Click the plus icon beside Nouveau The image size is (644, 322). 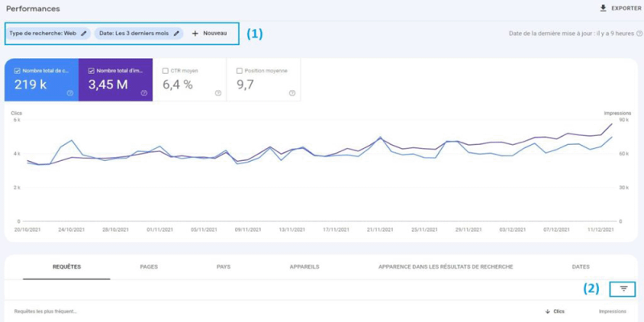coord(196,34)
